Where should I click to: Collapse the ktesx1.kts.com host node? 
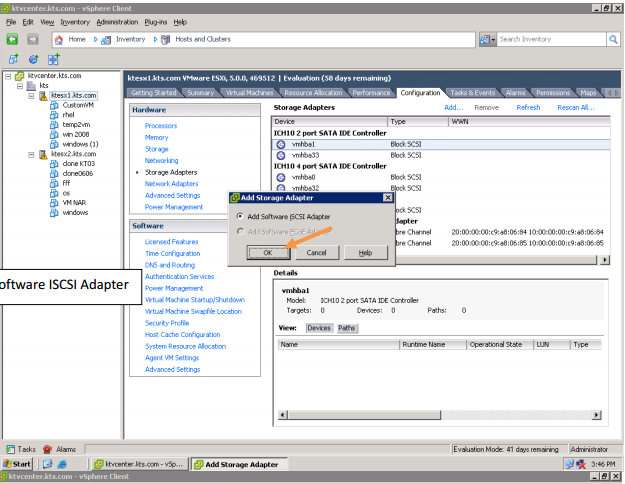click(31, 96)
